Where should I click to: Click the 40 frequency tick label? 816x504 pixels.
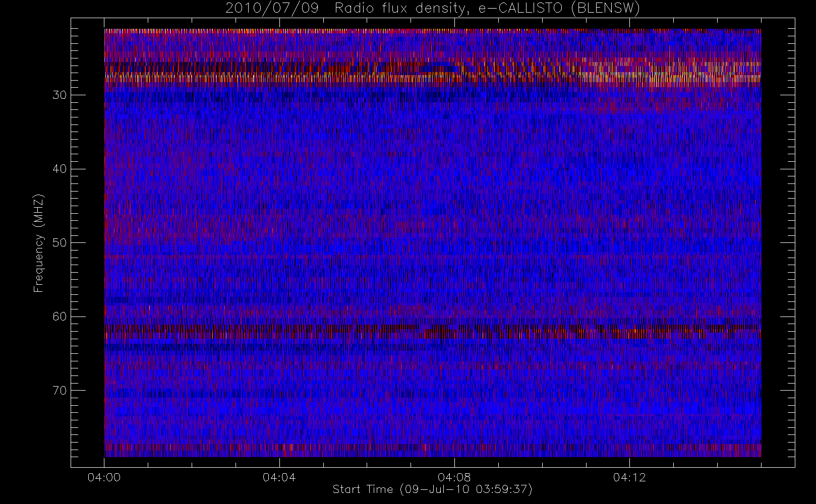click(x=60, y=169)
